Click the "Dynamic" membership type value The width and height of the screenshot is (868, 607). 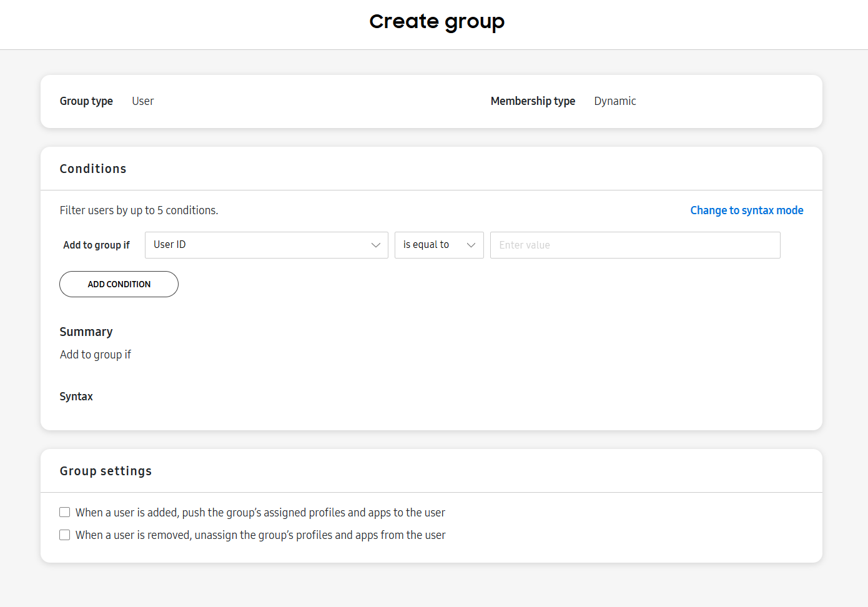614,101
